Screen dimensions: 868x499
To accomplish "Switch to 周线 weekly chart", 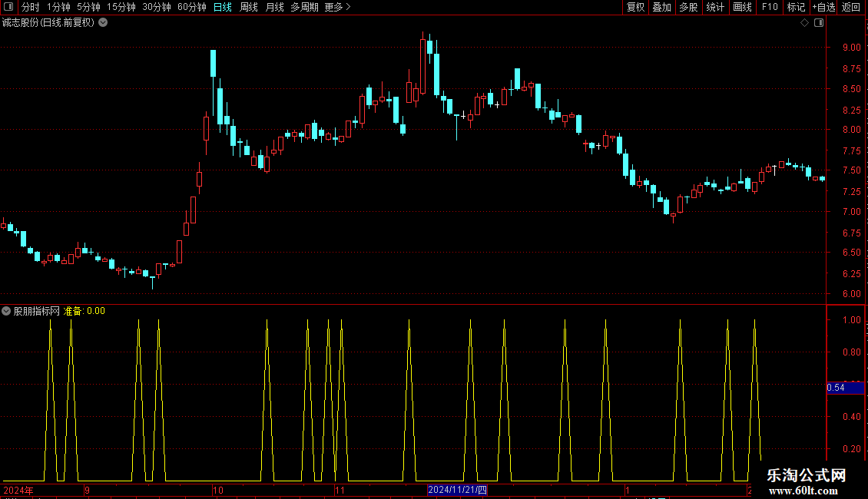I will point(249,7).
